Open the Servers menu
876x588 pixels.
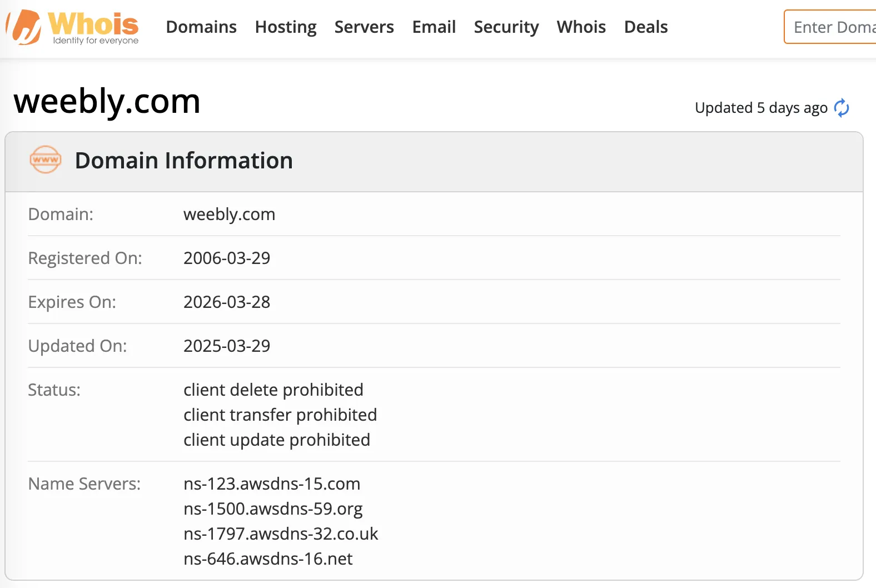point(364,27)
